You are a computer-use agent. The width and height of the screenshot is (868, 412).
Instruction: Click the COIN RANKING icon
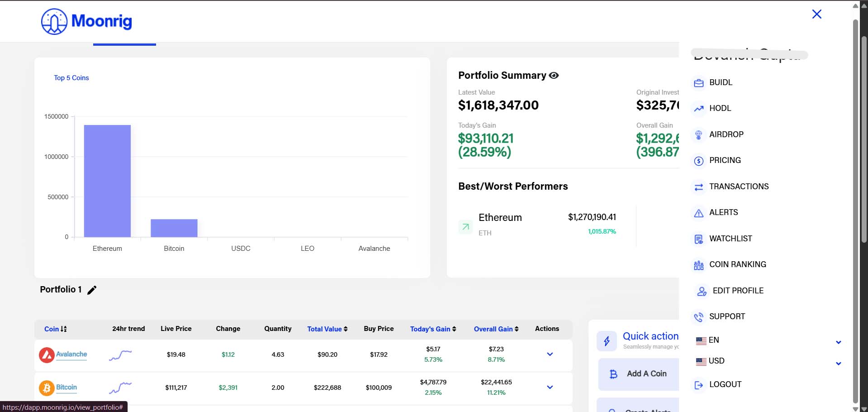pyautogui.click(x=699, y=265)
